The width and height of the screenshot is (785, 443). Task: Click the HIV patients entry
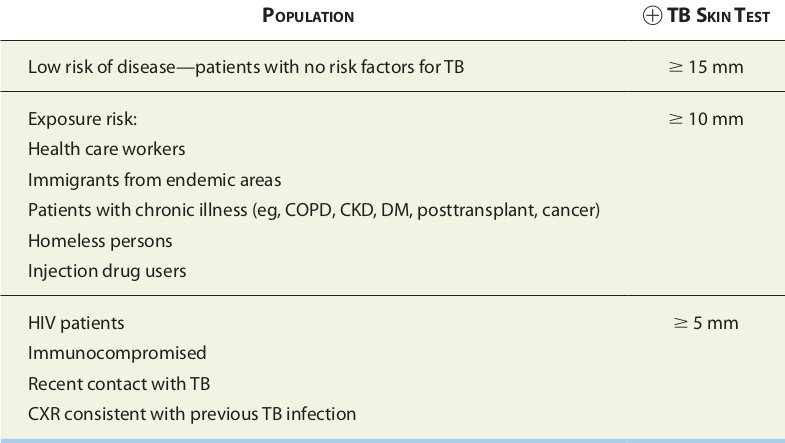pyautogui.click(x=76, y=323)
